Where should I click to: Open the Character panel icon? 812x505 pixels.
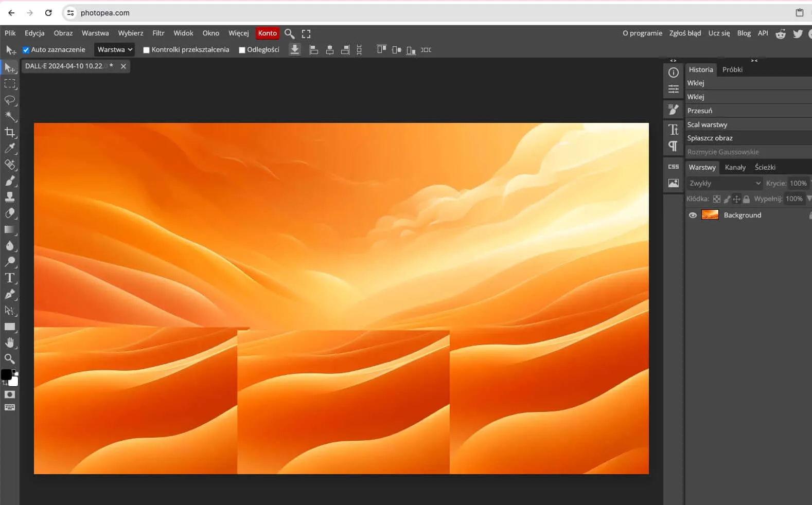click(x=673, y=129)
